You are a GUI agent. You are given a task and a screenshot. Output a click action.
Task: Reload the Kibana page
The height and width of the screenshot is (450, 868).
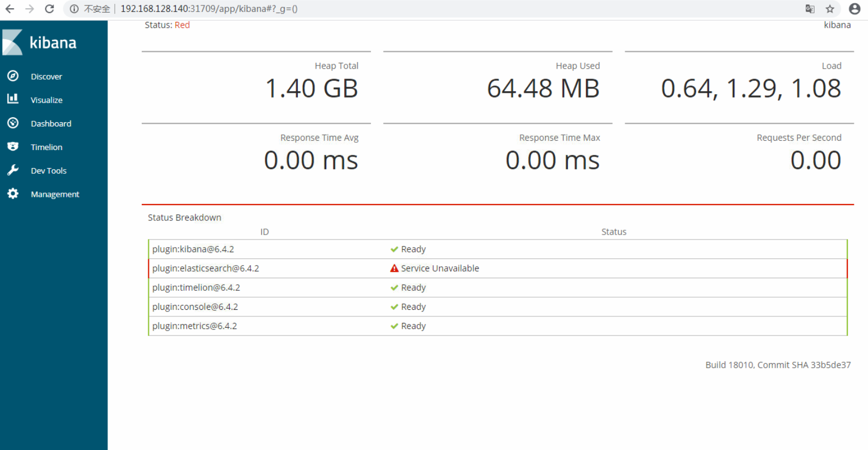coord(50,9)
